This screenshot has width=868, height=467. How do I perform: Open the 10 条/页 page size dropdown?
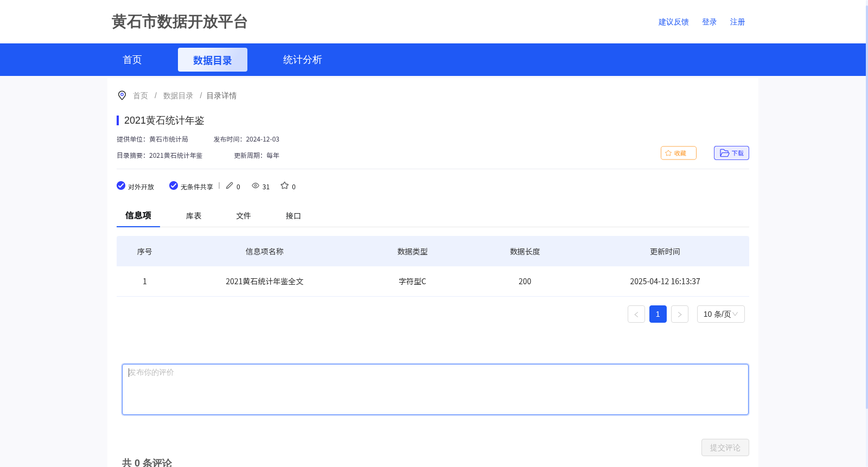click(x=721, y=314)
